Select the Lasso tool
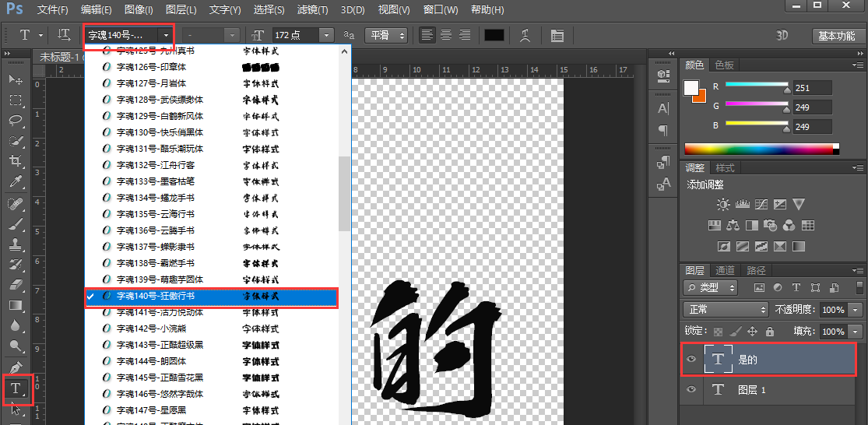Image resolution: width=868 pixels, height=425 pixels. coord(16,120)
